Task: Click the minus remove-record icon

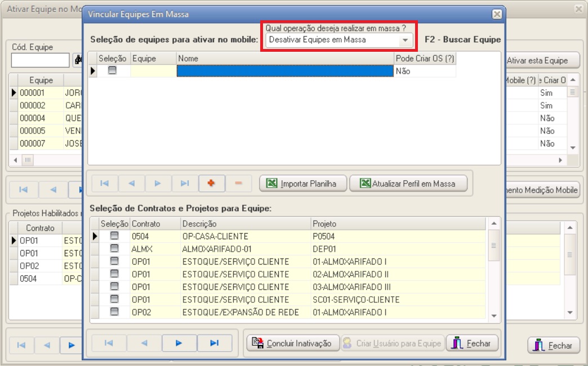Action: pos(238,183)
